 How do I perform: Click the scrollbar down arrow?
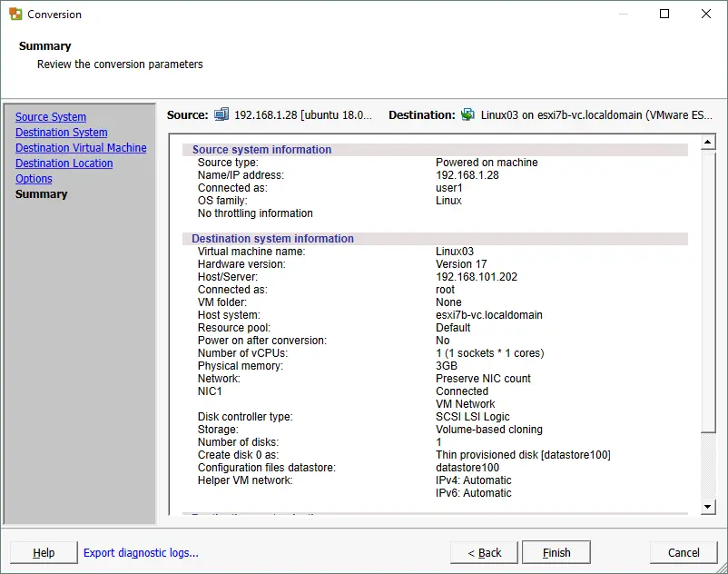[x=707, y=507]
